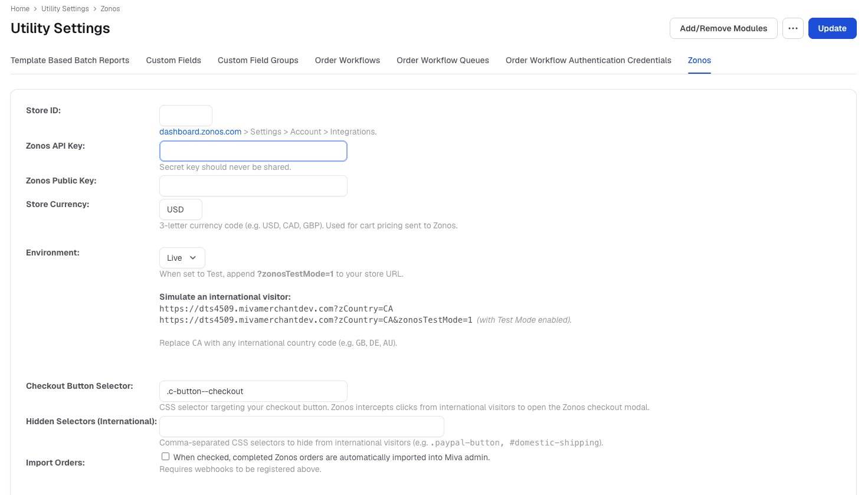Click the Zonos Public Key field
Image resolution: width=868 pixels, height=495 pixels.
253,186
